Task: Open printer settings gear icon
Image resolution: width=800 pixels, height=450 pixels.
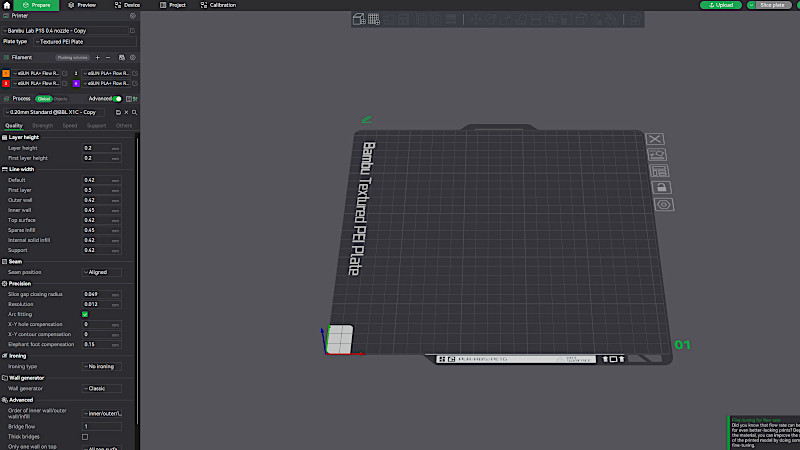Action: tap(133, 16)
